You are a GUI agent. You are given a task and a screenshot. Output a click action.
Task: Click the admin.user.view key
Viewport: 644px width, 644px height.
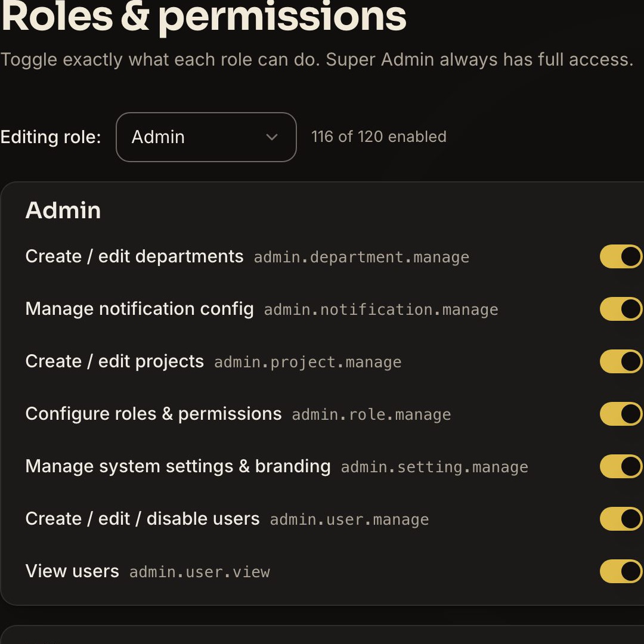(x=200, y=572)
